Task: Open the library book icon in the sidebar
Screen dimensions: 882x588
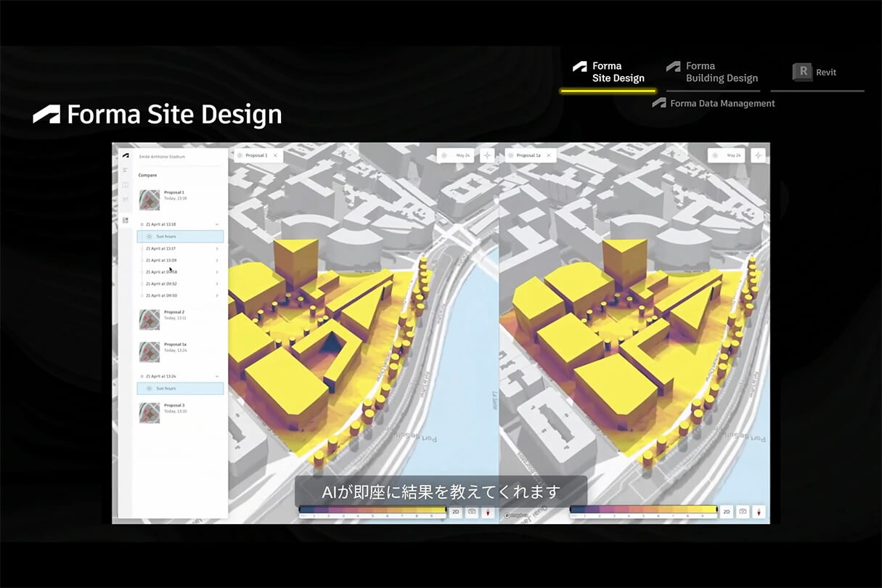Action: [x=126, y=185]
